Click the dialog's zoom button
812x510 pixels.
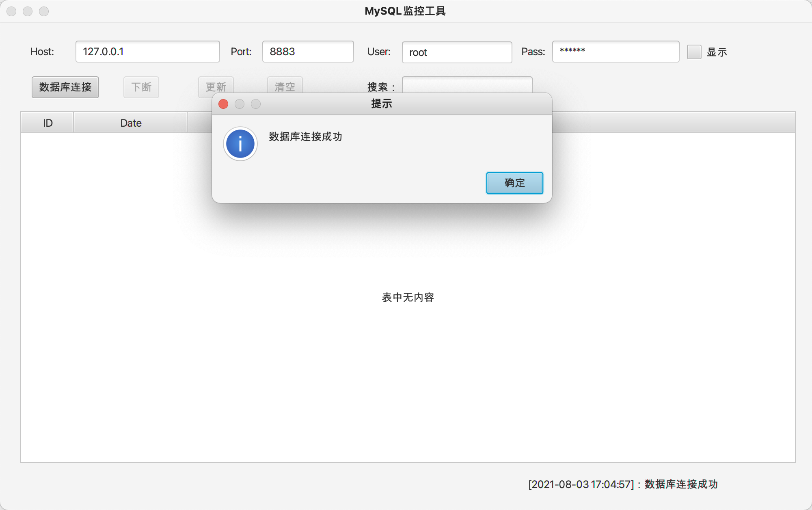click(x=256, y=104)
